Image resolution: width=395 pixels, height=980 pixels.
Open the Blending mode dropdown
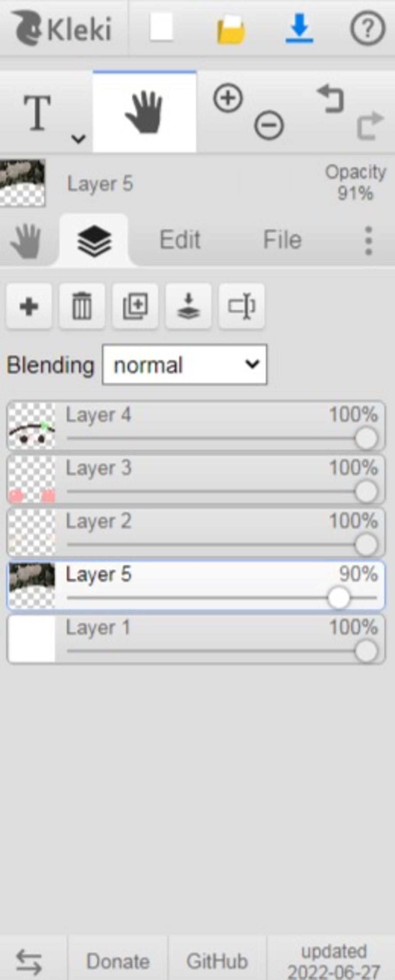[x=185, y=365]
